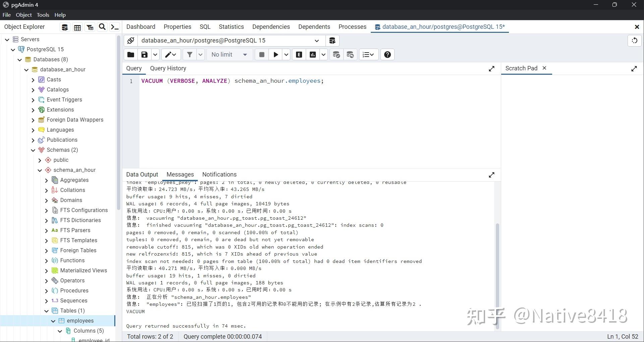Select the View Data table icon
644x342 pixels.
[77, 27]
